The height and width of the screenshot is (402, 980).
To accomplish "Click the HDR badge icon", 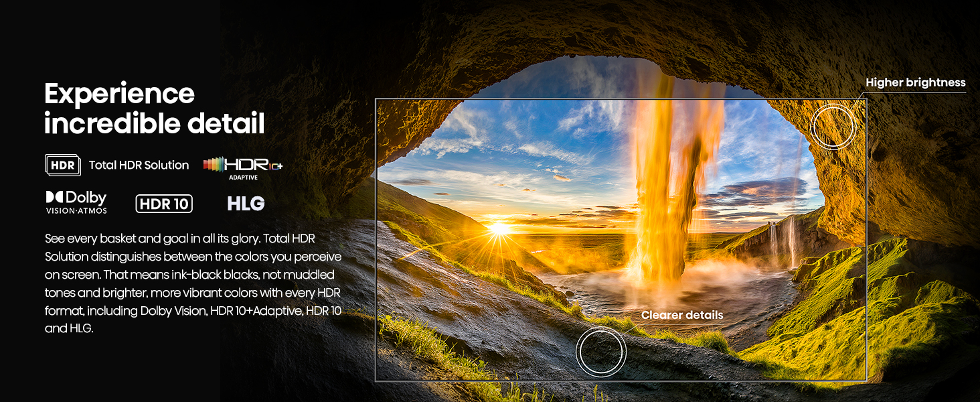I will 63,165.
